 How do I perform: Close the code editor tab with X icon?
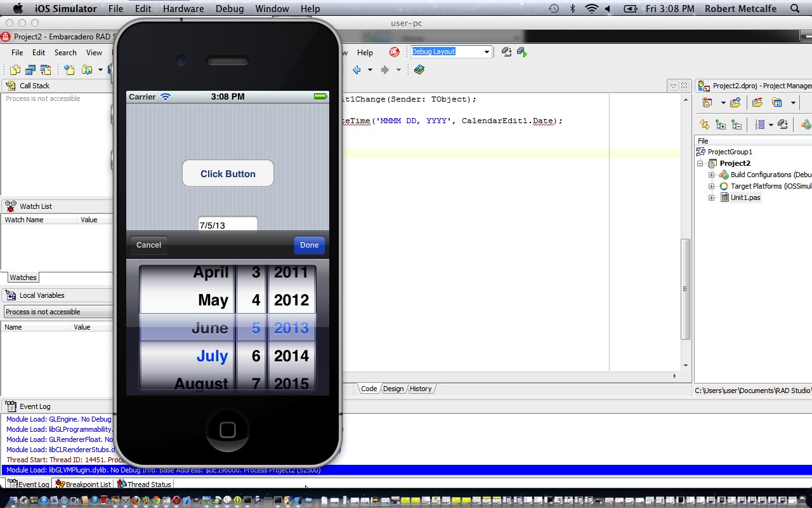[684, 86]
